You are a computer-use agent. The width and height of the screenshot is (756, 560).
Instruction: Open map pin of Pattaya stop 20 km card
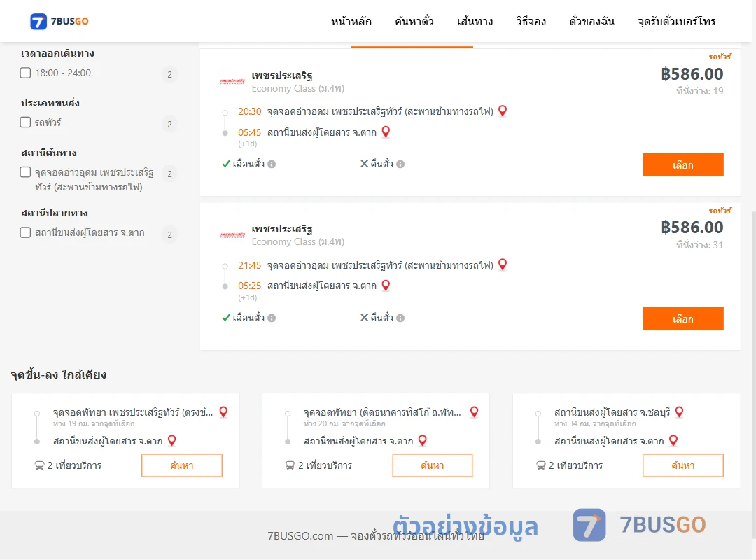(x=474, y=412)
